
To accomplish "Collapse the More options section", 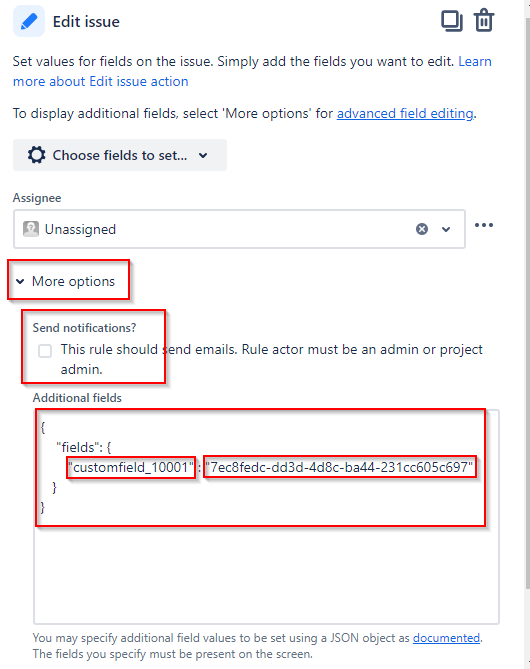I will (66, 281).
